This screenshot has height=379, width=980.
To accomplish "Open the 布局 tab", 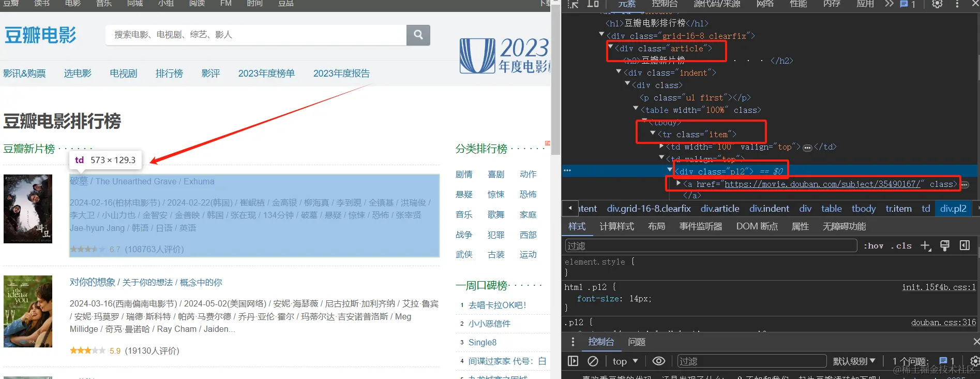I will 656,226.
